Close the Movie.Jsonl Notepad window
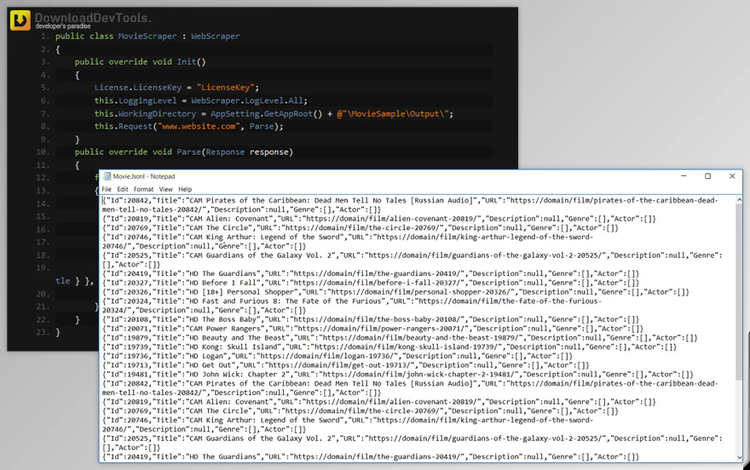Image resolution: width=750 pixels, height=470 pixels. (x=732, y=176)
